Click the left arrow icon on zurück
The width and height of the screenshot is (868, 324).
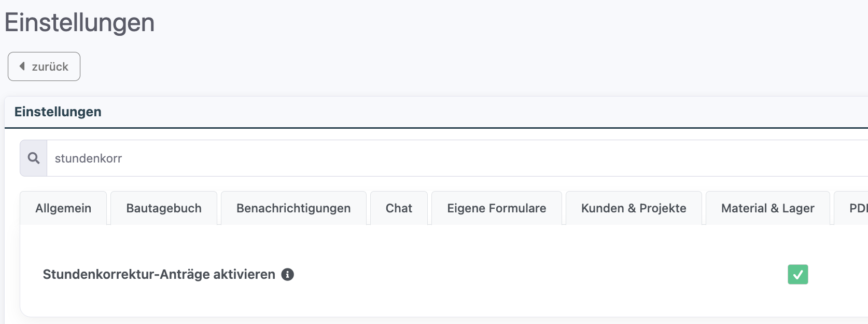[x=22, y=66]
